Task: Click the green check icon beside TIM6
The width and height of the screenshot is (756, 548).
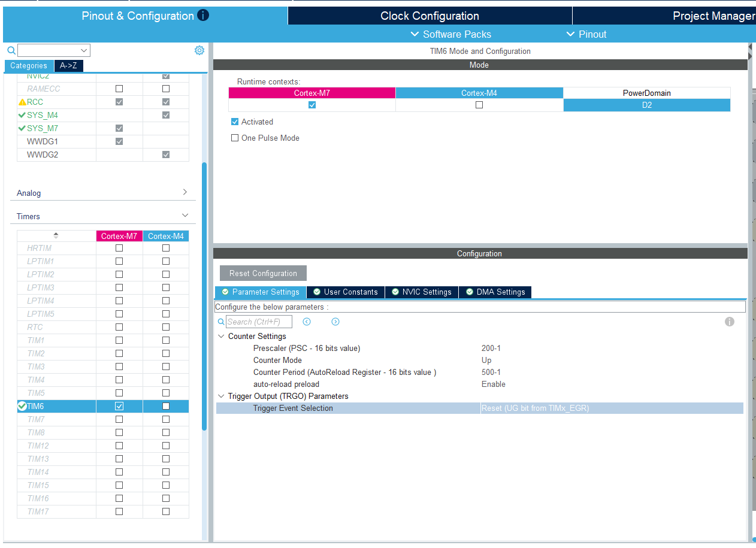Action: pos(22,406)
